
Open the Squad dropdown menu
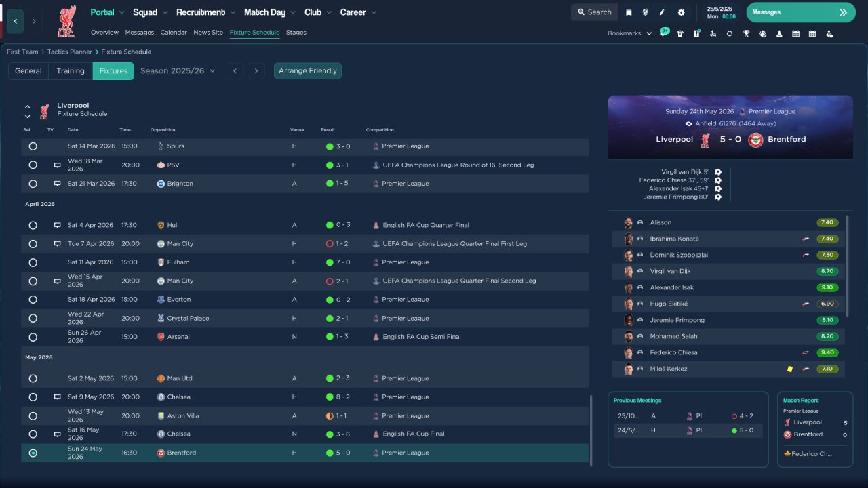point(150,12)
